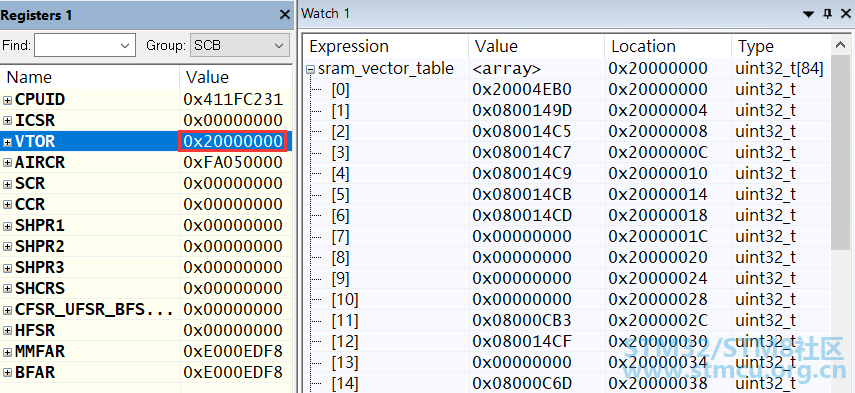The image size is (855, 393).
Task: Select location 0x2000000C in Watch
Action: click(658, 153)
